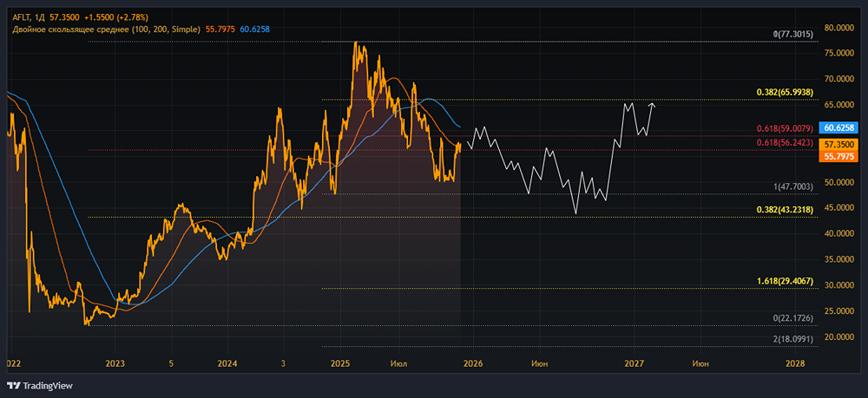Click the orange 55.7975 value in indicator legend
The height and width of the screenshot is (398, 868).
point(218,29)
